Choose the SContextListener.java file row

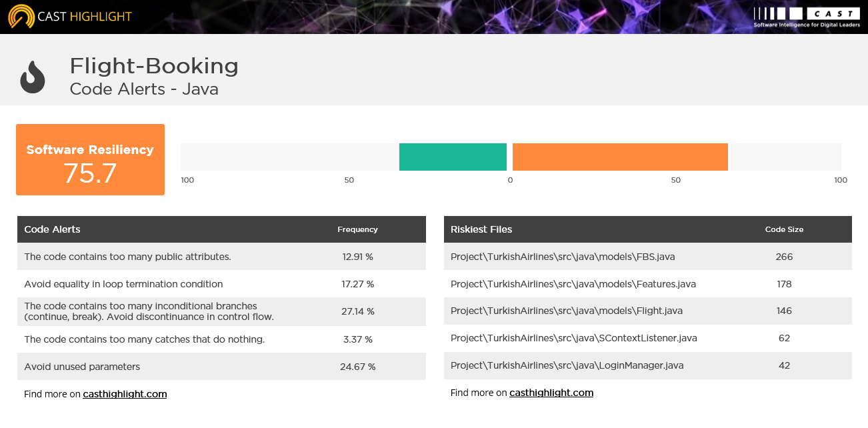click(x=648, y=338)
